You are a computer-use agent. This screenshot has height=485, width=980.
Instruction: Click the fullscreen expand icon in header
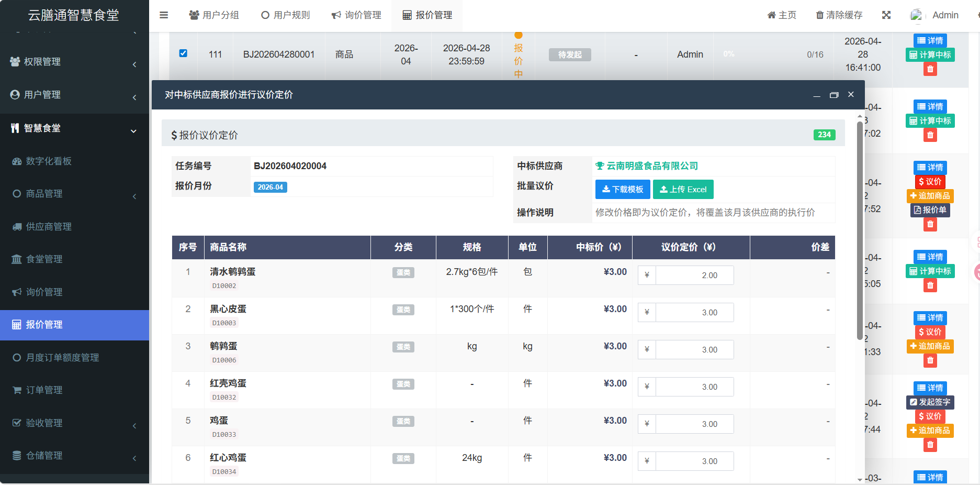[x=886, y=15]
